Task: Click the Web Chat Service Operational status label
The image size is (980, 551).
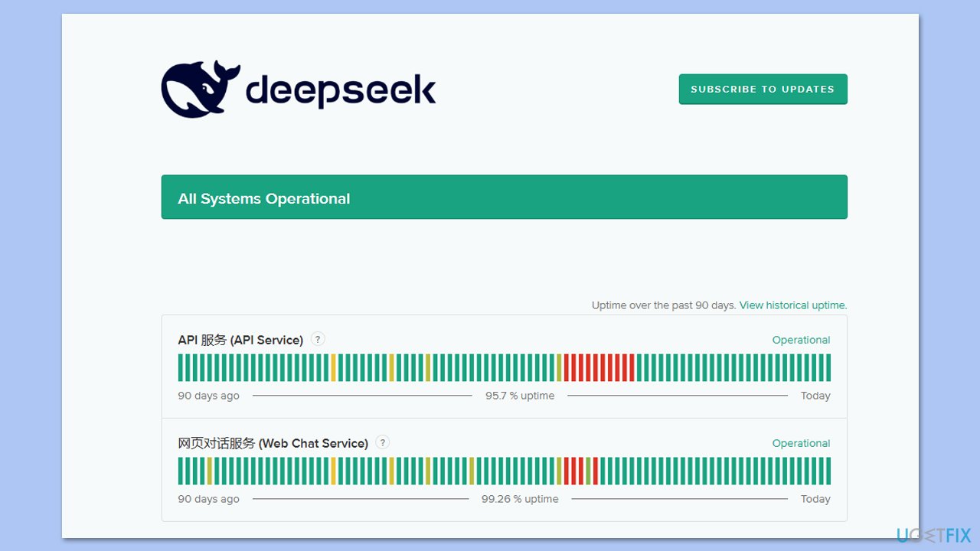Action: click(x=801, y=443)
